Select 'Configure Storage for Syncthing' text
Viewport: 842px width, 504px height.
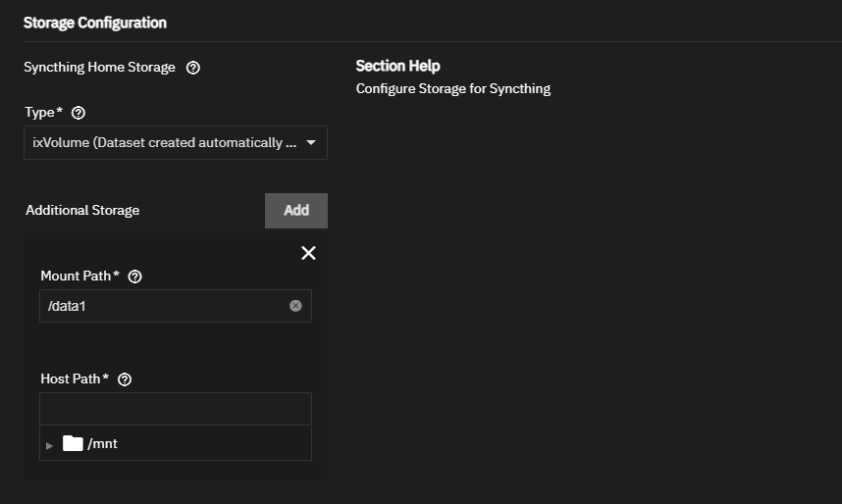pos(453,88)
